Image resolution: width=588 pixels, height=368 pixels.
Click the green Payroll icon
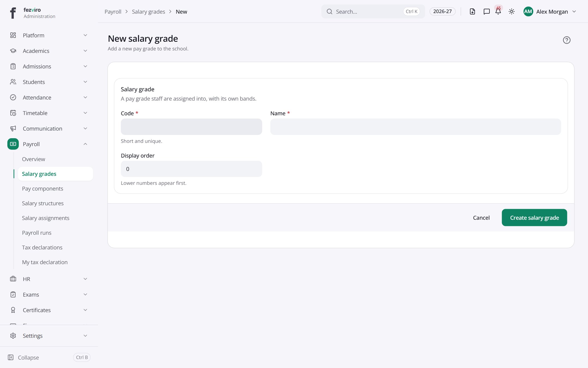[13, 144]
